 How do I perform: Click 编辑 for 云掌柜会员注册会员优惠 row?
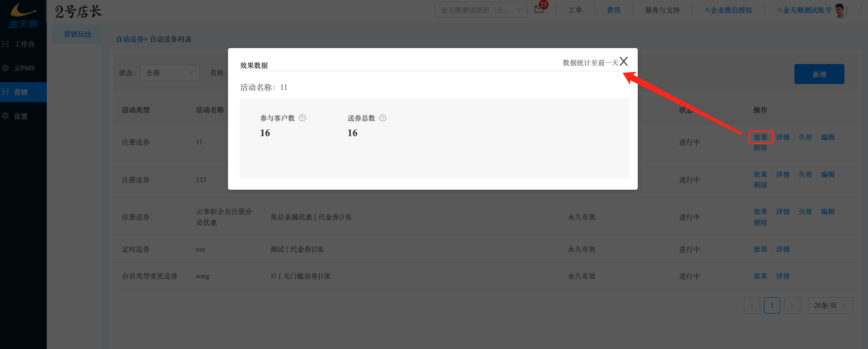coord(828,211)
